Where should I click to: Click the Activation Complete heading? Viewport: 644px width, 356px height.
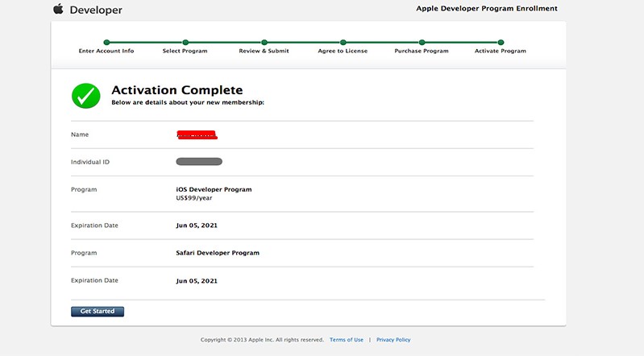[x=177, y=90]
